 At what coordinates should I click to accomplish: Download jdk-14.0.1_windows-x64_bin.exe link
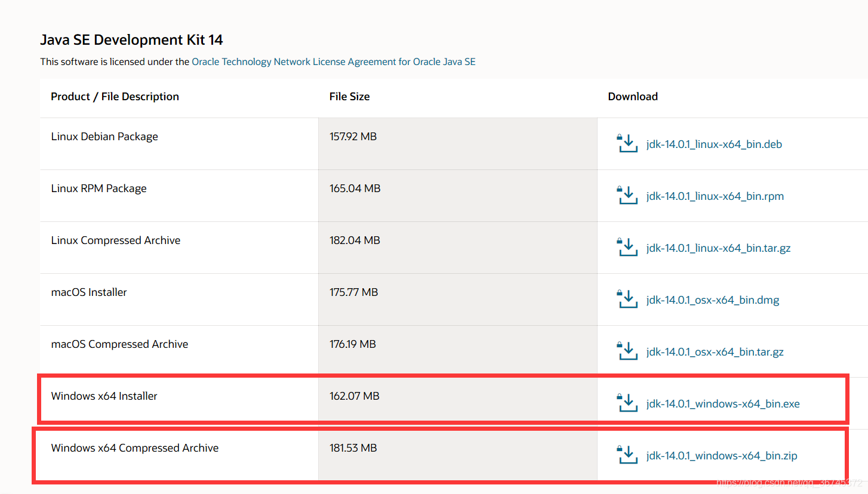click(723, 404)
